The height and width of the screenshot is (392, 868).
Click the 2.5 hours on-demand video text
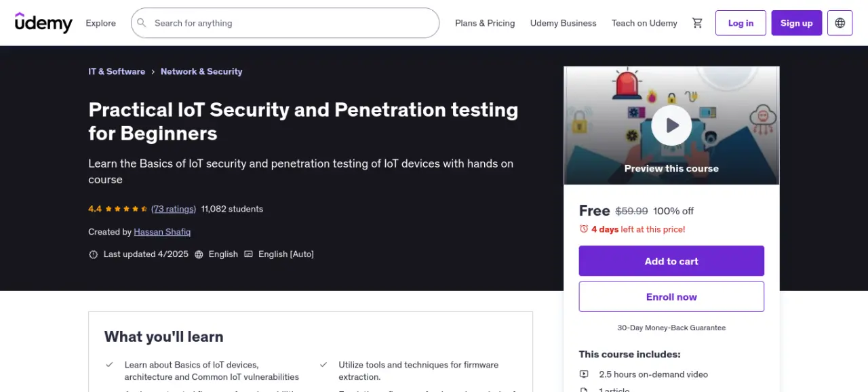pos(653,374)
